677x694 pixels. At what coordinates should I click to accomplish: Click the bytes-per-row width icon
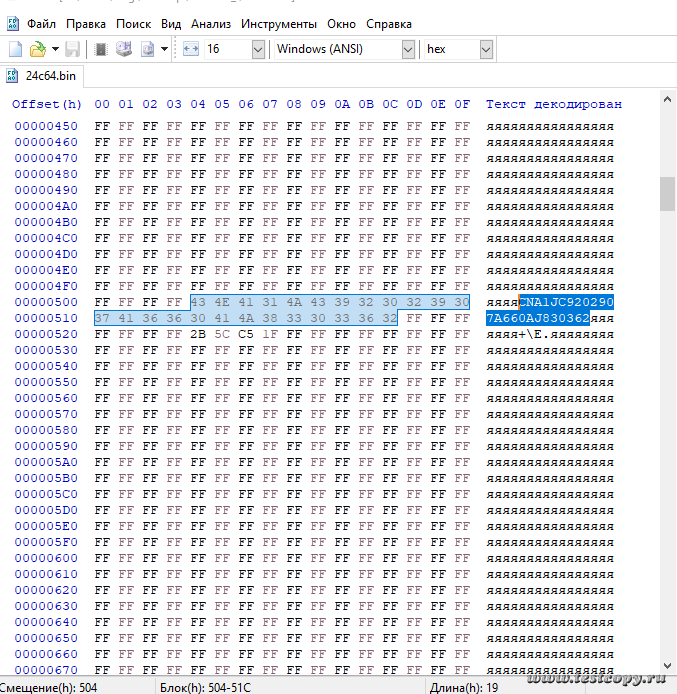click(x=191, y=49)
